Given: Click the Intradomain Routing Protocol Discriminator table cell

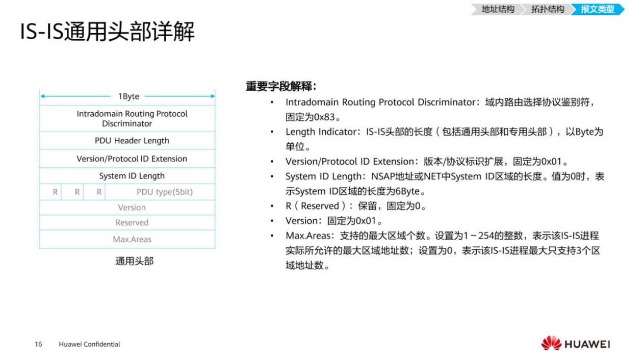Looking at the screenshot, I should point(127,118).
